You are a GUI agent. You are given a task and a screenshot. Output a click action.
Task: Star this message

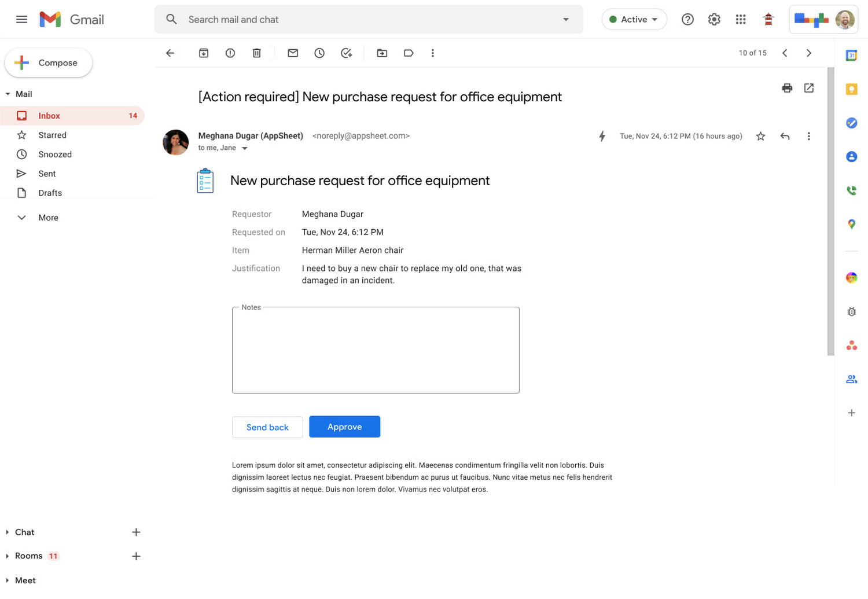[x=761, y=136]
